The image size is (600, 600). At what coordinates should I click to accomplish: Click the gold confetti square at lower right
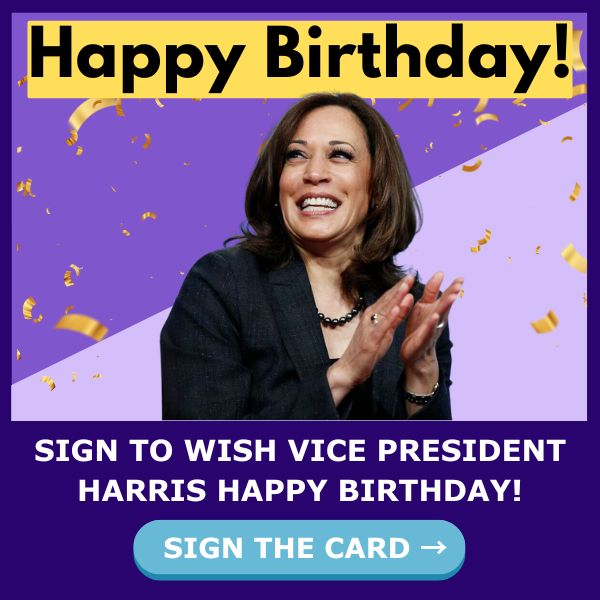click(545, 322)
